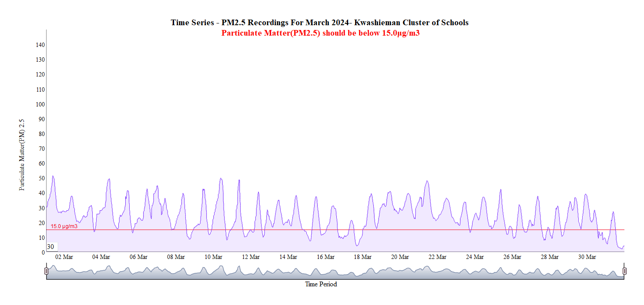
Task: Click the y-axis value 90
Action: point(42,119)
